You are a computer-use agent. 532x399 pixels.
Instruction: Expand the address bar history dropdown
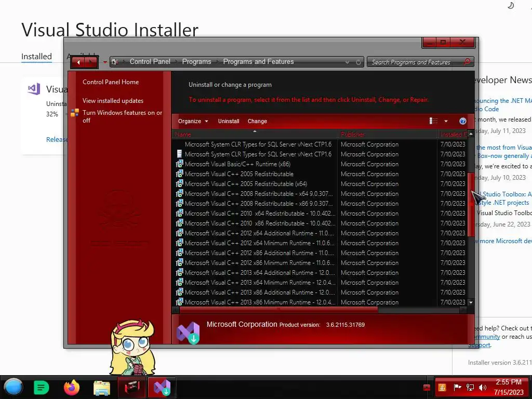tap(347, 62)
